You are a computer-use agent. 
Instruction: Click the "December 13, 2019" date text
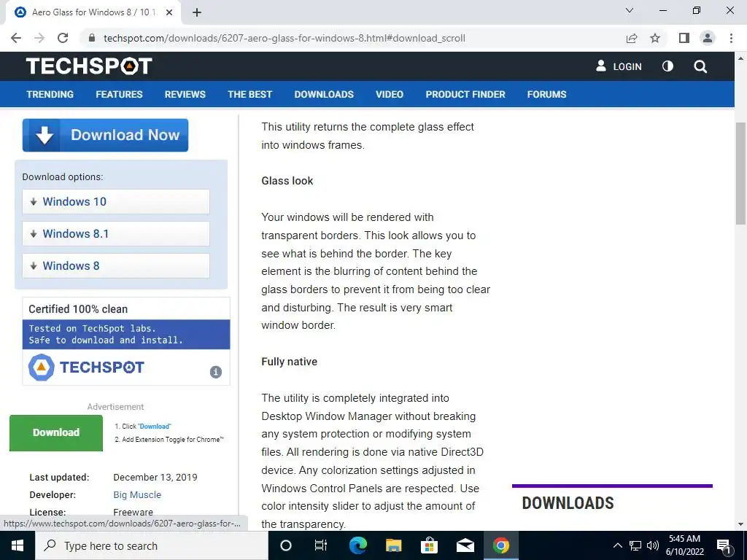coord(155,477)
